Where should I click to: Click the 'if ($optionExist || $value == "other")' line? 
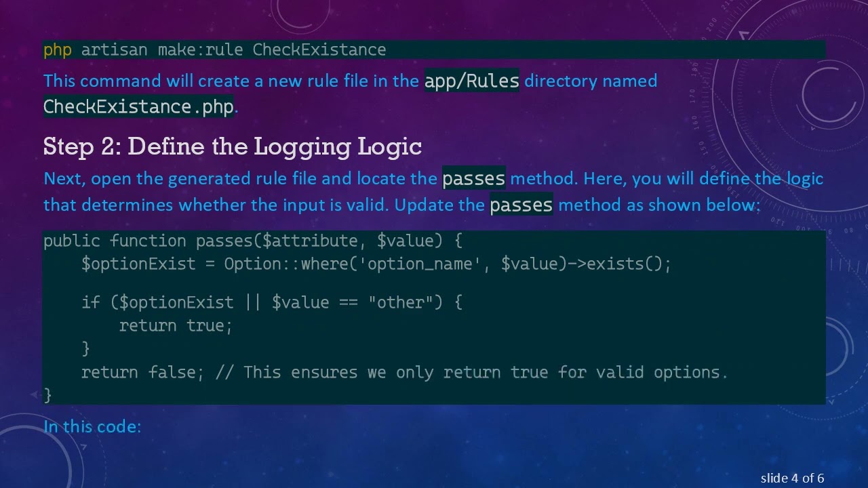coord(272,302)
